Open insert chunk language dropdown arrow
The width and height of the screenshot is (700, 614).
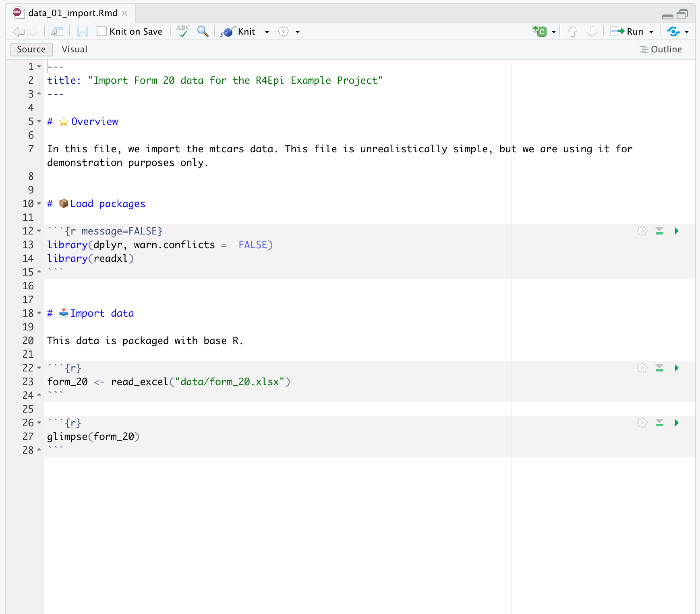pos(554,32)
